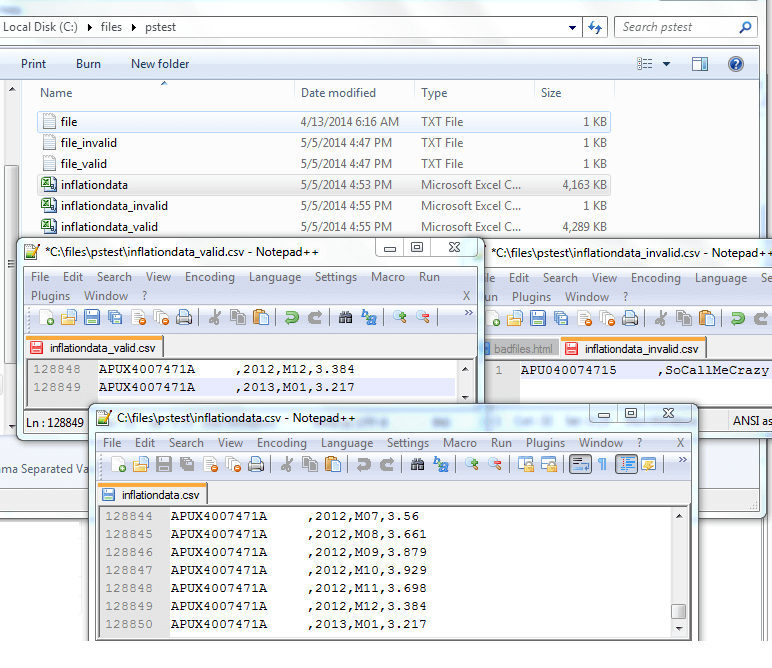Click Cut scissors icon in inflationdata_valid.csv window
The image size is (772, 668).
pos(214,318)
